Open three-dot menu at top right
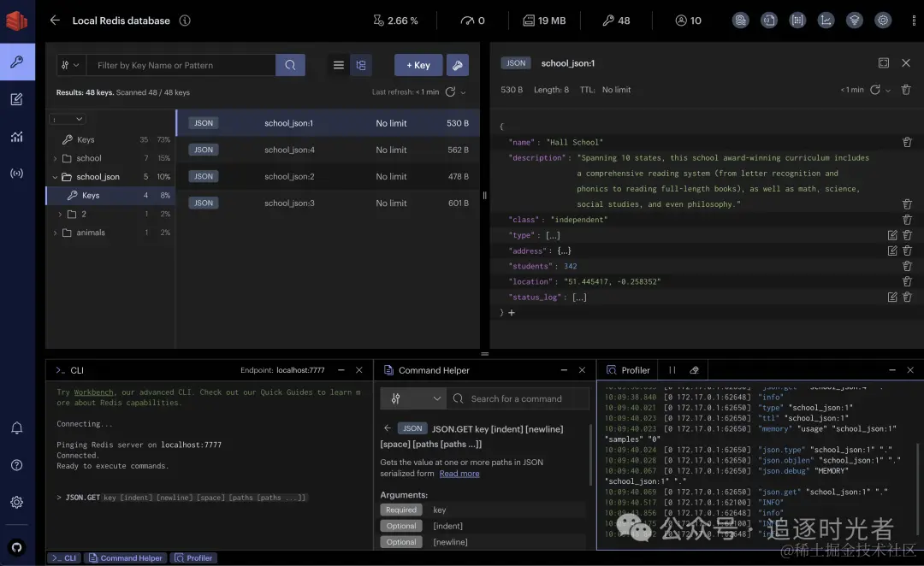The height and width of the screenshot is (566, 924). pyautogui.click(x=914, y=20)
